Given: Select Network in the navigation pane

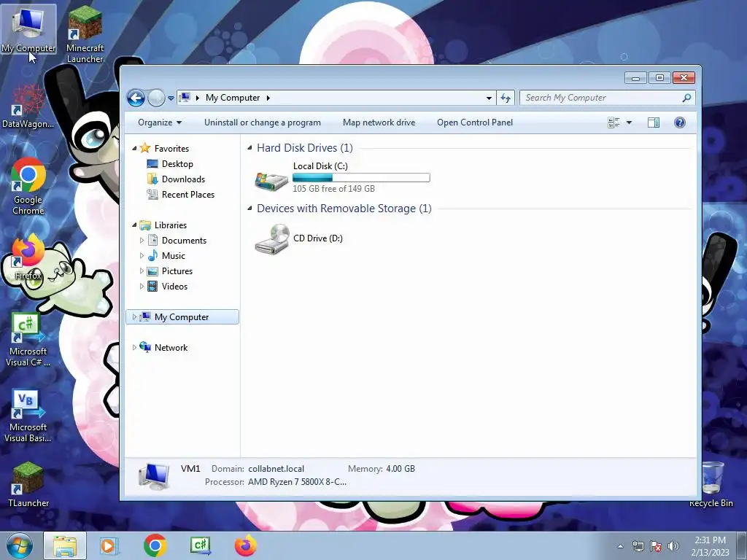Looking at the screenshot, I should [x=171, y=348].
